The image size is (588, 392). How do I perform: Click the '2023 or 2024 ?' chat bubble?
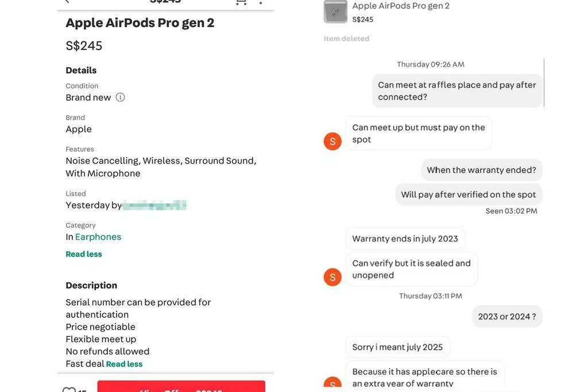[507, 317]
